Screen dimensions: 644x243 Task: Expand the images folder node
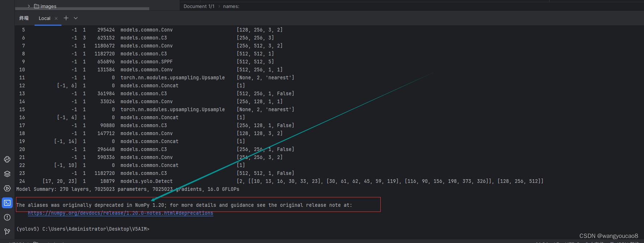[29, 6]
